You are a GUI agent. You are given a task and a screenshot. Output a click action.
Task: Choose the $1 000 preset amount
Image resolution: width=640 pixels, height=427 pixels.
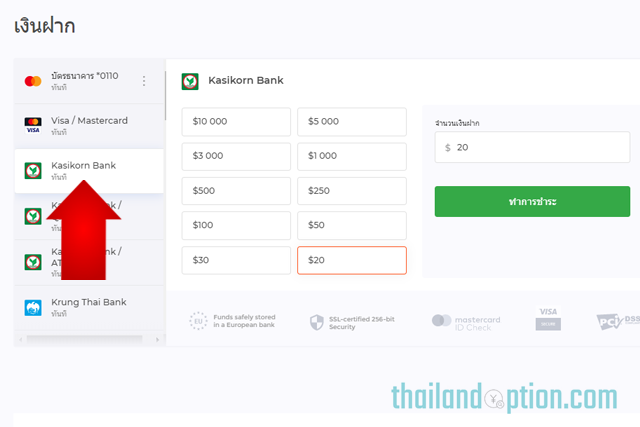[352, 156]
